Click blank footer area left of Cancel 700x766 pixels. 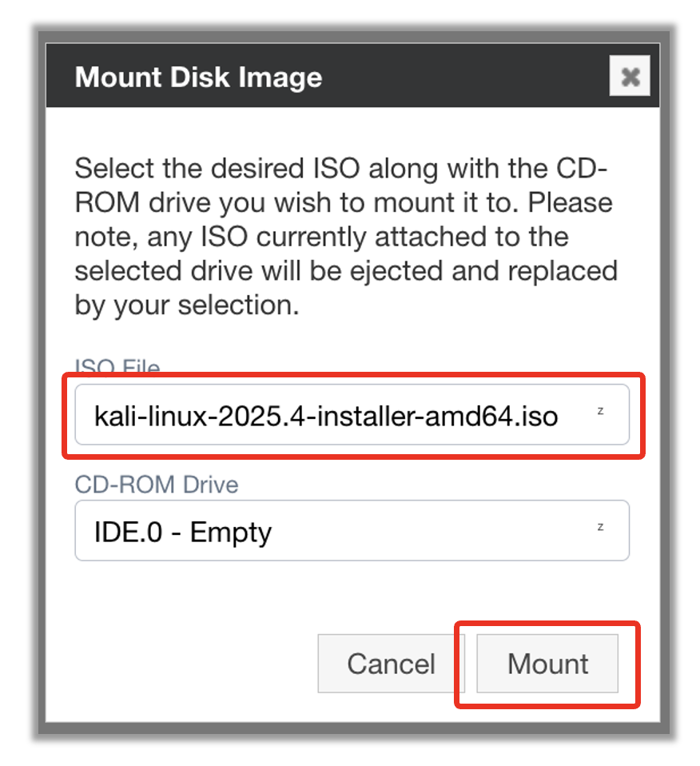pyautogui.click(x=184, y=664)
